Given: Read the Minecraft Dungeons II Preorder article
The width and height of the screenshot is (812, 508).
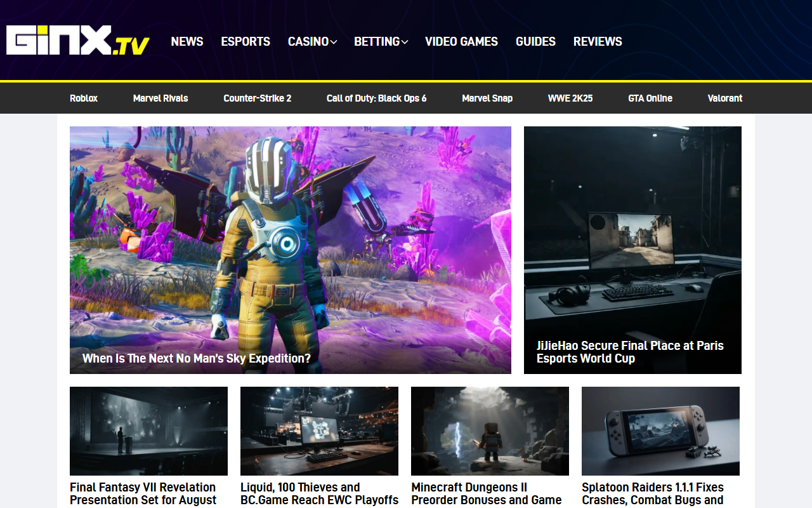Looking at the screenshot, I should coord(487,493).
